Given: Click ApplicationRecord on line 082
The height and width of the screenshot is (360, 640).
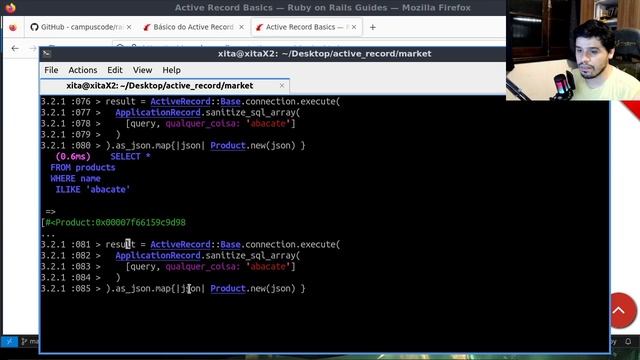Looking at the screenshot, I should [158, 255].
